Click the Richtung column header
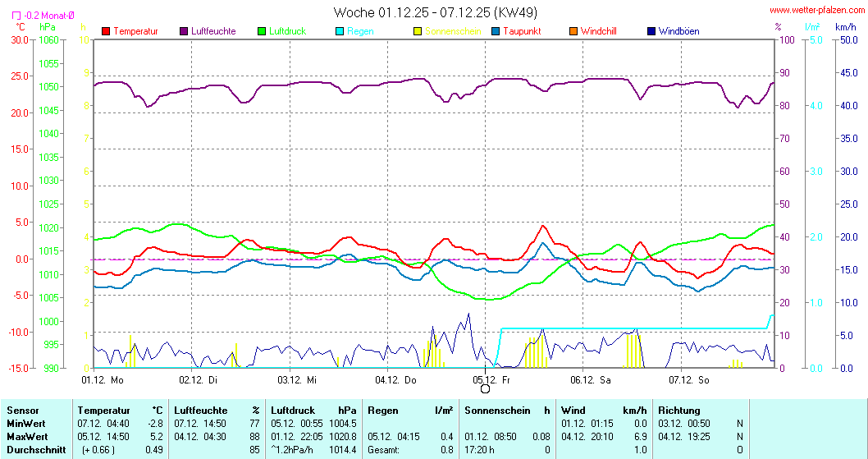The width and height of the screenshot is (868, 459). click(679, 411)
